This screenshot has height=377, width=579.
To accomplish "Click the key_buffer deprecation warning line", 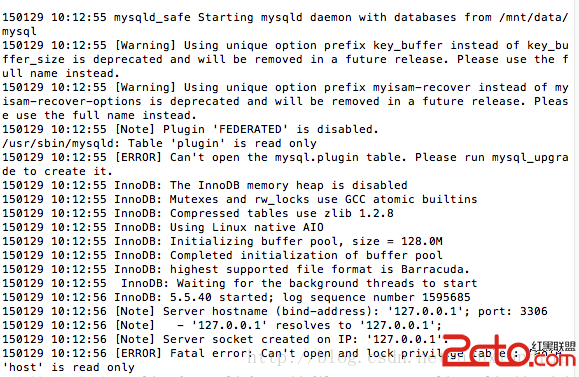I will pos(285,59).
